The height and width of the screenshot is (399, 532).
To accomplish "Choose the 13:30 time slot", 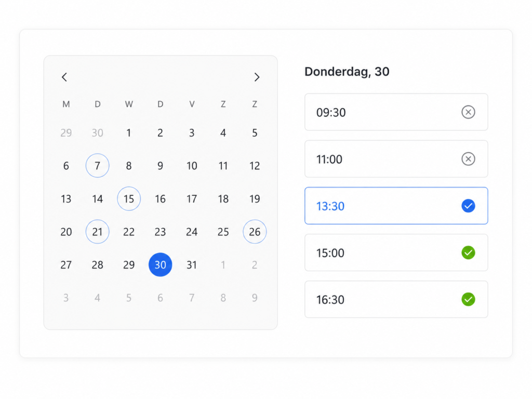I will 396,206.
